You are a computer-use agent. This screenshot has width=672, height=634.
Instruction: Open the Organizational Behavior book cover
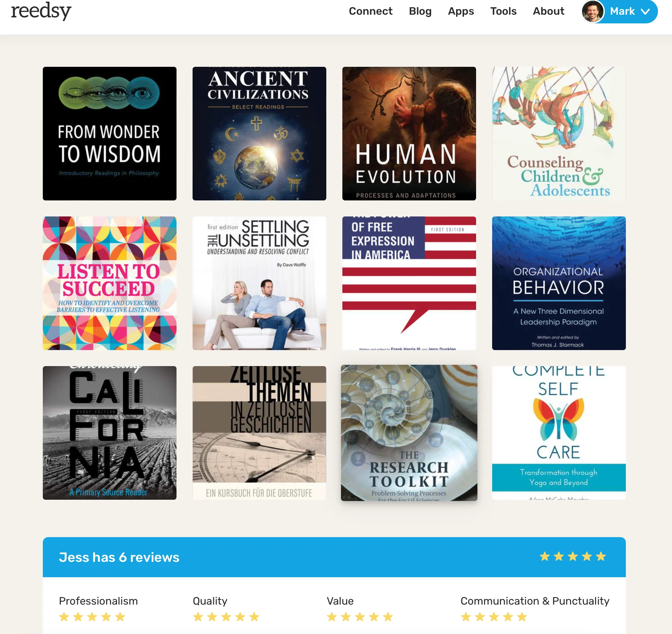[x=559, y=283]
